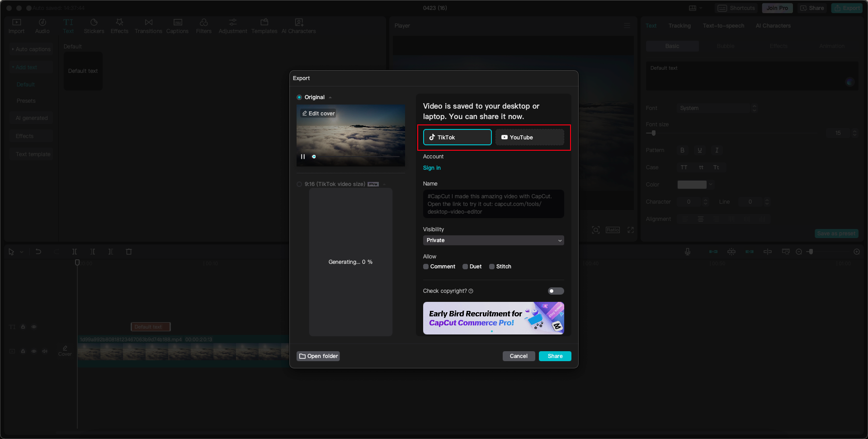The height and width of the screenshot is (439, 868).
Task: Click the Share button in the Export dialog
Action: pos(555,356)
